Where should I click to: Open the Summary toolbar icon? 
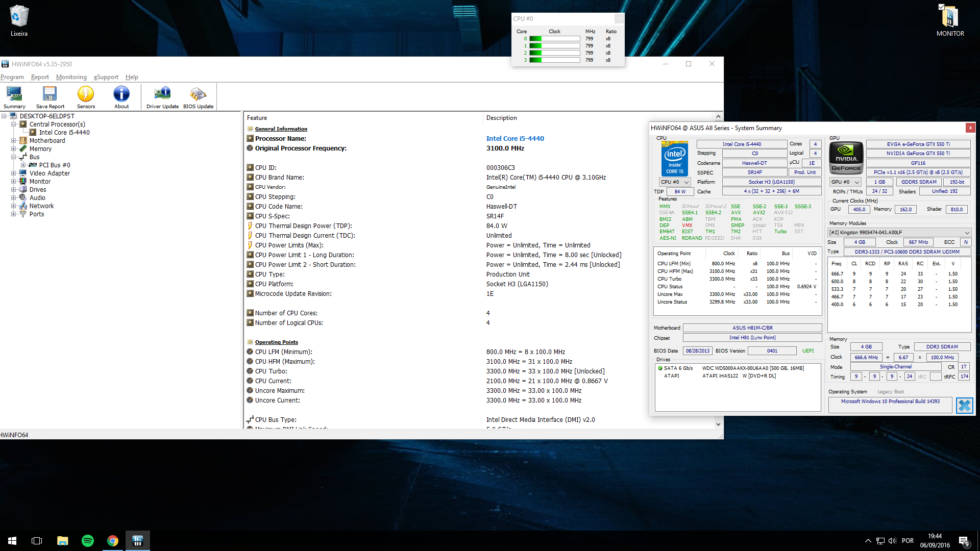pos(14,97)
